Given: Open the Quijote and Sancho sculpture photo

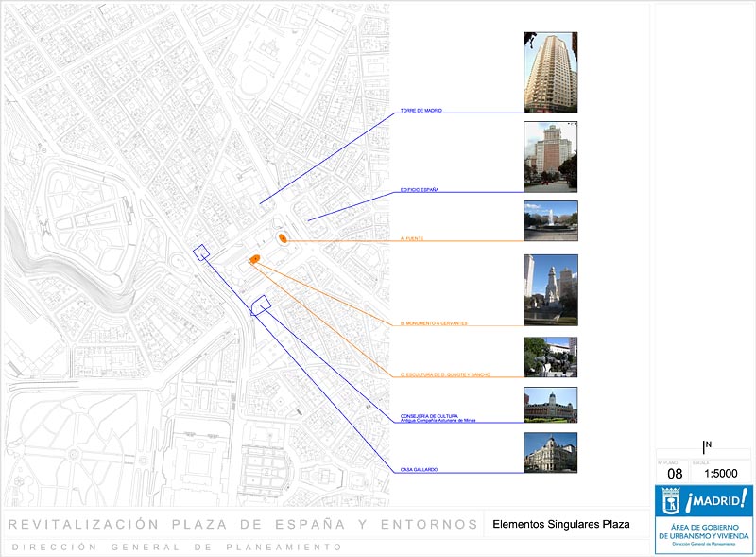Looking at the screenshot, I should pos(550,357).
